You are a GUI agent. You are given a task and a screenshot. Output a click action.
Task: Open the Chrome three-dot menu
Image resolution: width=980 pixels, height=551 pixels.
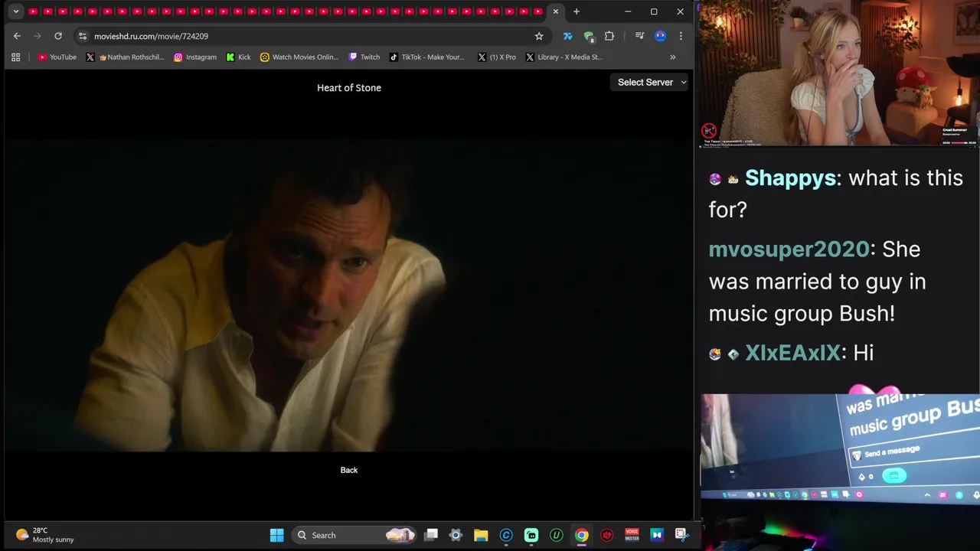(x=681, y=36)
